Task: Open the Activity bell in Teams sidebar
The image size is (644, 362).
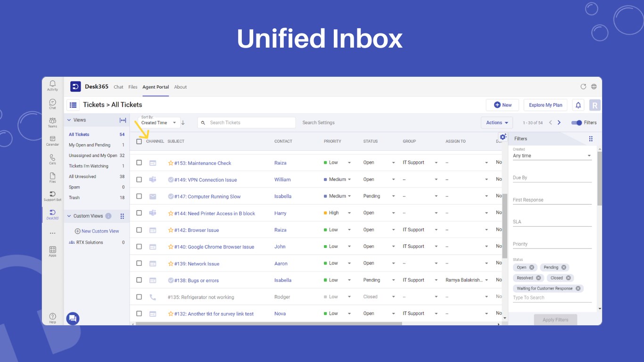Action: [52, 85]
